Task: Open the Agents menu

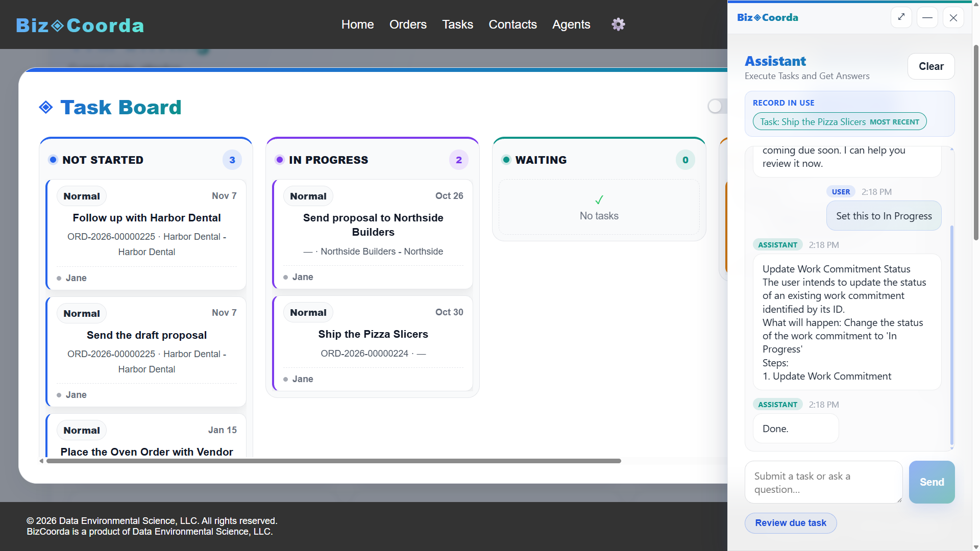Action: pyautogui.click(x=571, y=24)
